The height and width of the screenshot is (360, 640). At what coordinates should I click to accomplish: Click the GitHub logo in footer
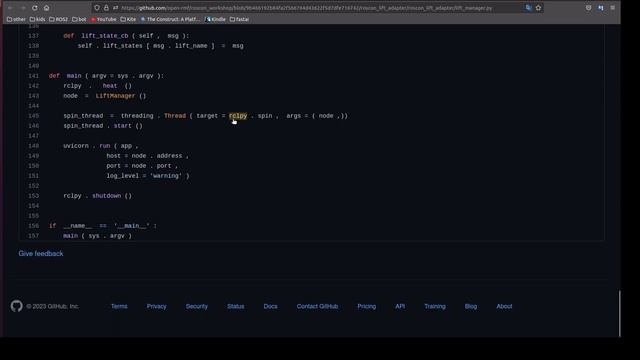tap(16, 306)
